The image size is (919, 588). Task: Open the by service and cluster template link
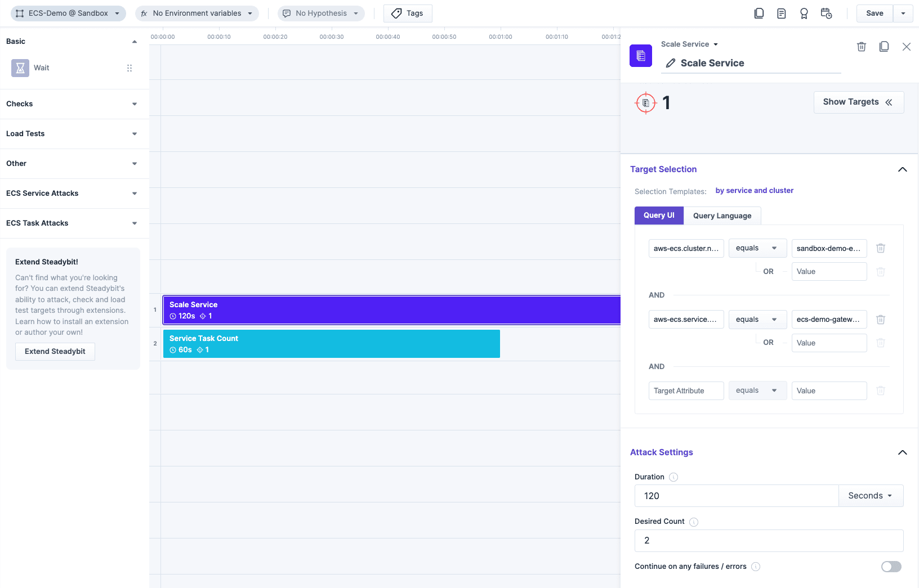click(x=754, y=190)
